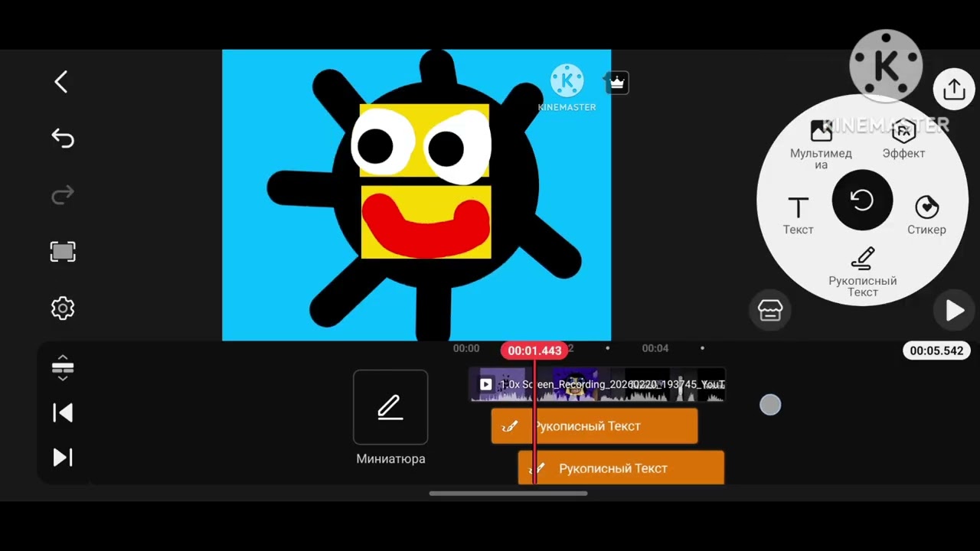980x551 pixels.
Task: Redo the last edit
Action: coord(63,195)
